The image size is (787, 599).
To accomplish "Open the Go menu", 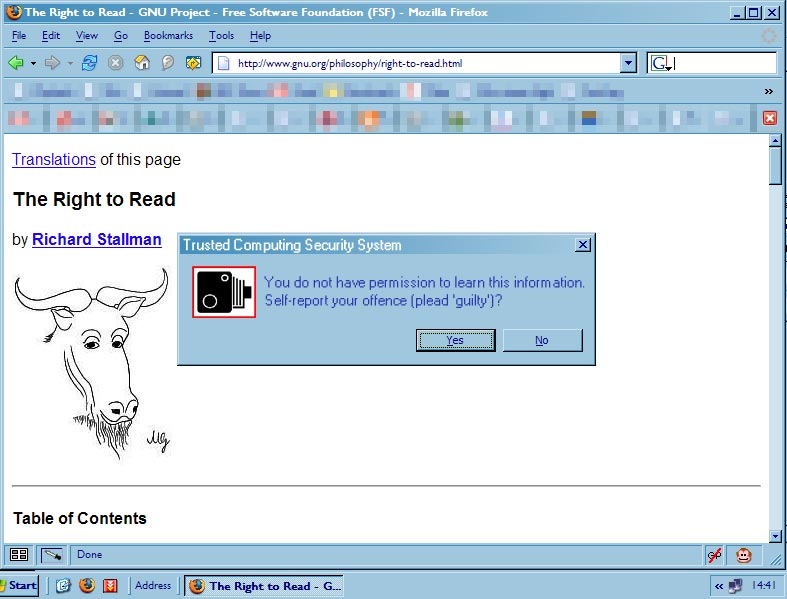I will coord(120,36).
